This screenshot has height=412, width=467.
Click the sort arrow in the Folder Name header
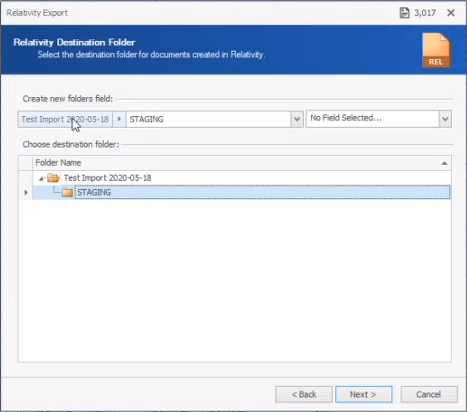pyautogui.click(x=444, y=163)
